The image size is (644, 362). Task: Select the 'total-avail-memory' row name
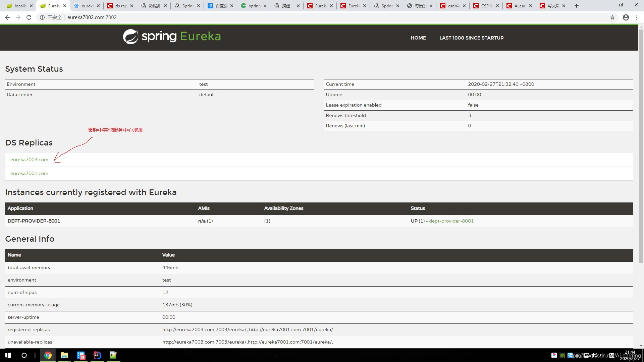pos(29,268)
